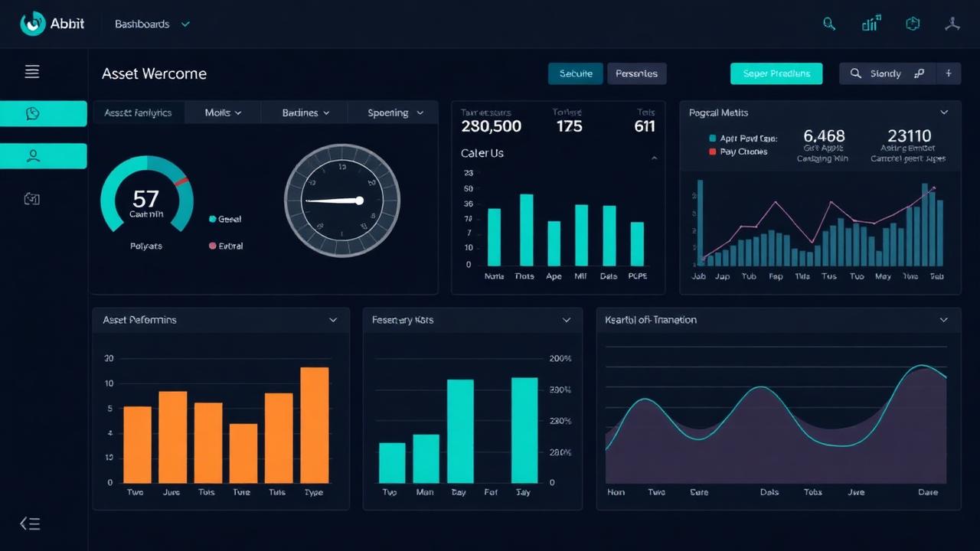The height and width of the screenshot is (551, 980).
Task: Click the Caler Us heading
Action: point(482,153)
